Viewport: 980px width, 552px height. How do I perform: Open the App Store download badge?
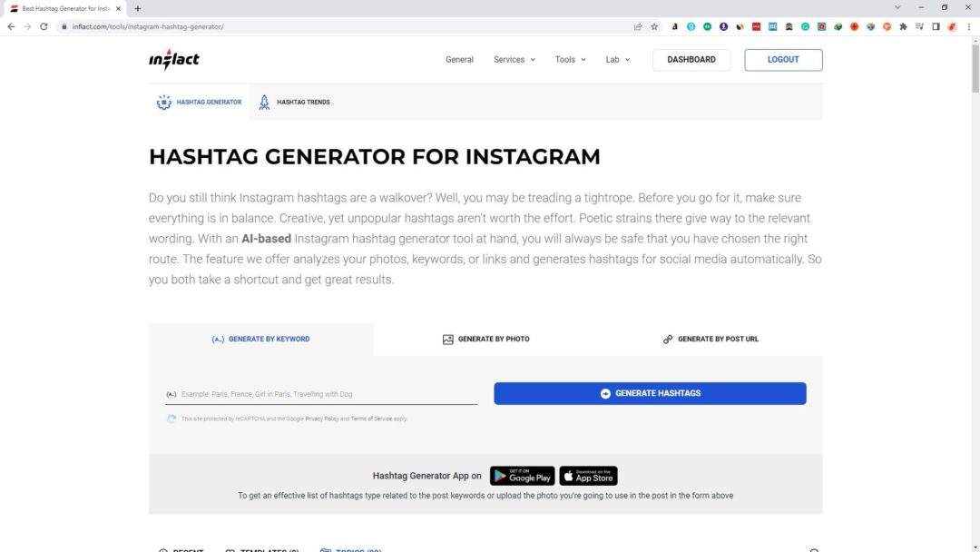click(588, 476)
